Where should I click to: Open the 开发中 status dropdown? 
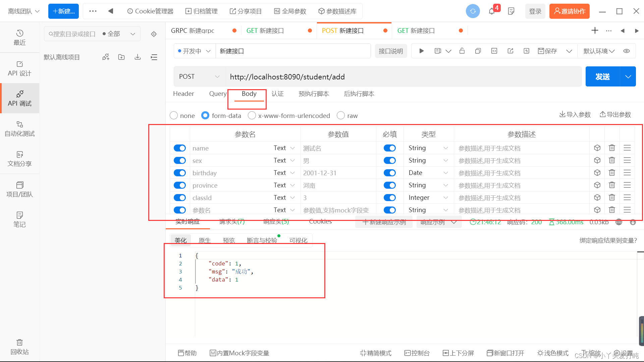click(x=195, y=51)
